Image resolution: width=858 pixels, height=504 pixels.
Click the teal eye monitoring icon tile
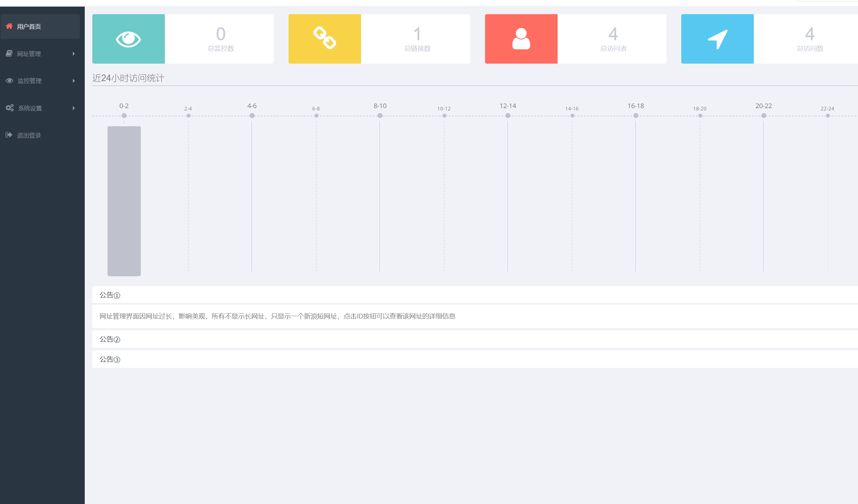[x=128, y=39]
